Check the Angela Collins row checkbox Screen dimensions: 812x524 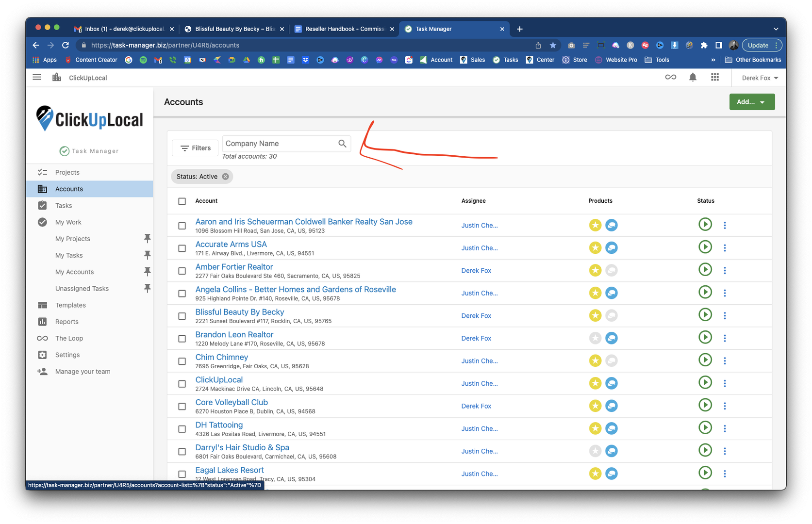pyautogui.click(x=182, y=294)
